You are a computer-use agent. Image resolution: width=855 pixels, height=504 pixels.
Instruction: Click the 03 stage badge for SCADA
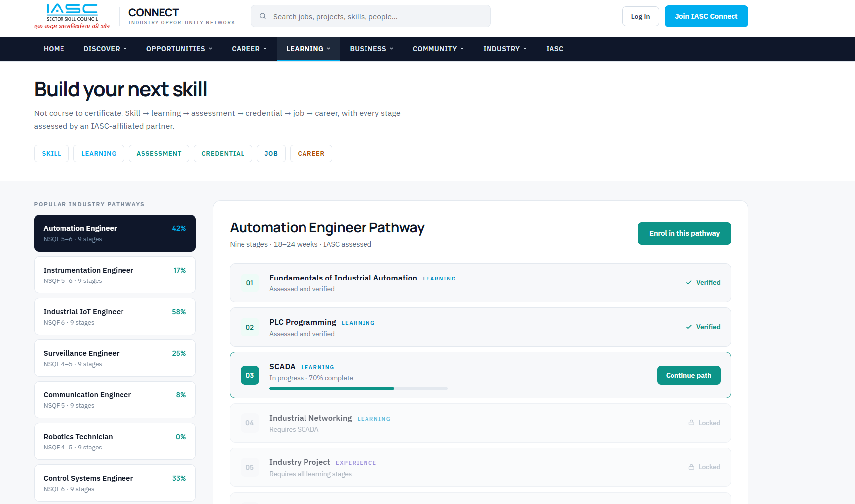point(250,375)
